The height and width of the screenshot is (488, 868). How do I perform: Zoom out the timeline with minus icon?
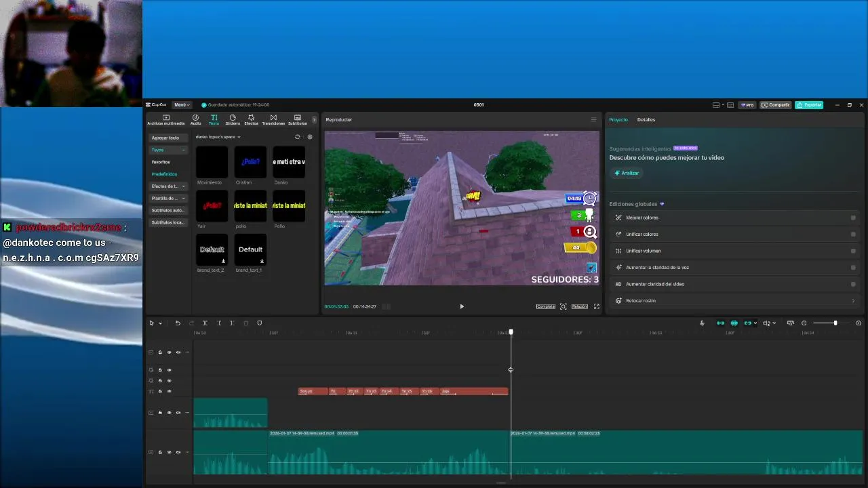804,323
